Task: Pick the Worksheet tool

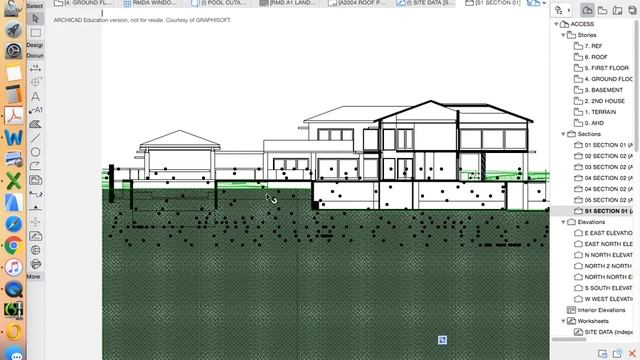Action: click(36, 236)
